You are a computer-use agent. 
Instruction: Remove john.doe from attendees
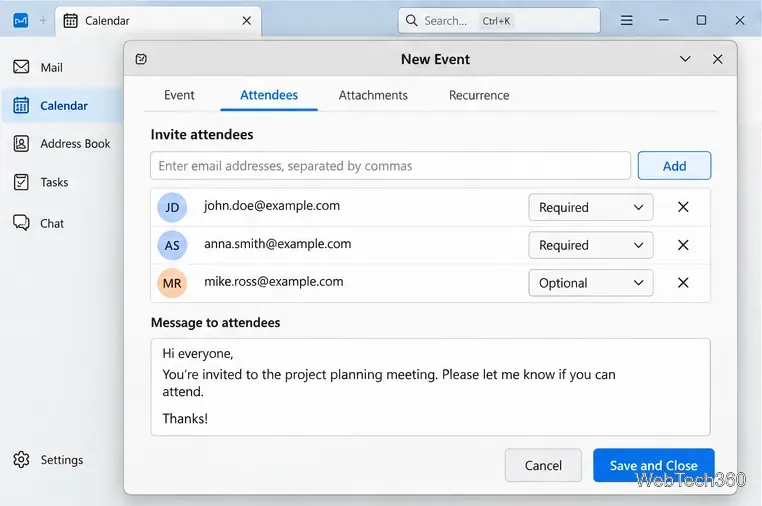point(683,207)
